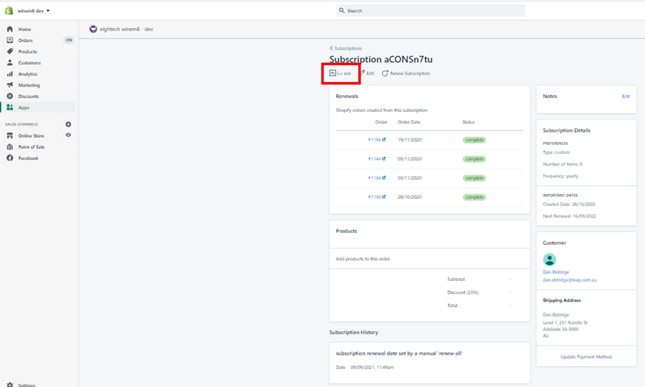
Task: Click the eightech winem8 - dev title
Action: (126, 29)
